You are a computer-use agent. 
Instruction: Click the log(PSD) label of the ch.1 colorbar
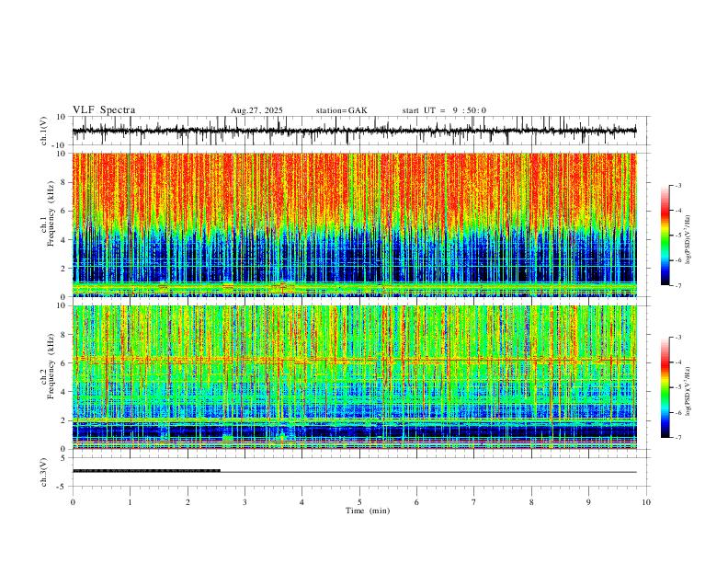(688, 240)
